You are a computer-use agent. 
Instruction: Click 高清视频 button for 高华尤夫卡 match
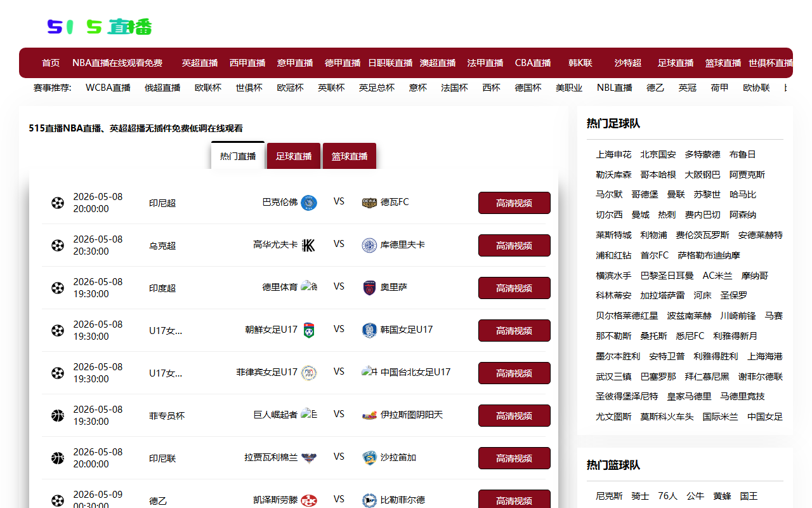[x=514, y=246]
